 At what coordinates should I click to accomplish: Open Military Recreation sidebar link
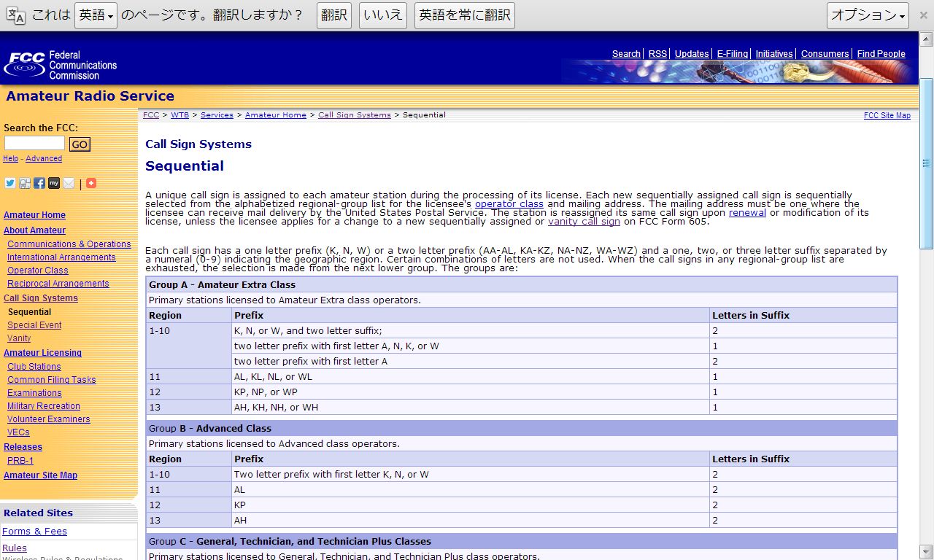(44, 406)
